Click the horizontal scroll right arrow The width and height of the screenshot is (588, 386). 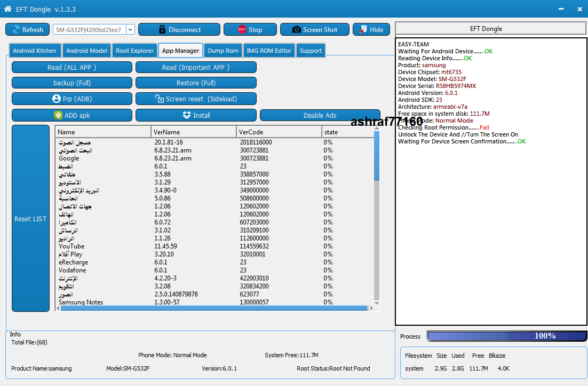pyautogui.click(x=371, y=308)
